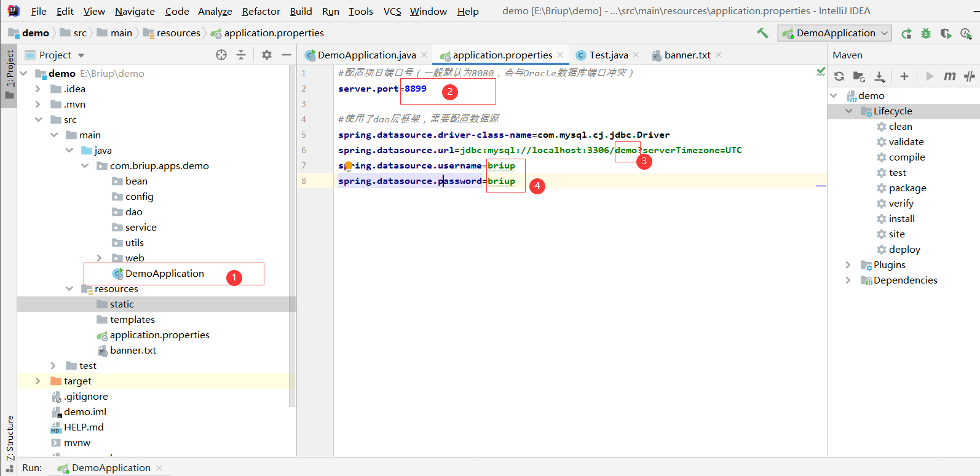980x476 pixels.
Task: Close the DemoApplication run tab
Action: point(159,468)
